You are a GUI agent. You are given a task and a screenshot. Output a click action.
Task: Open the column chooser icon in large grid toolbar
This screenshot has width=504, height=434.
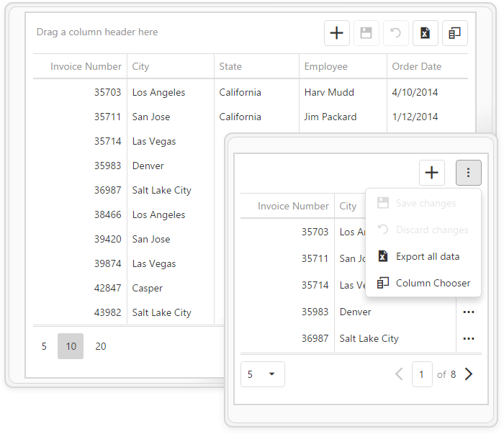[x=454, y=33]
